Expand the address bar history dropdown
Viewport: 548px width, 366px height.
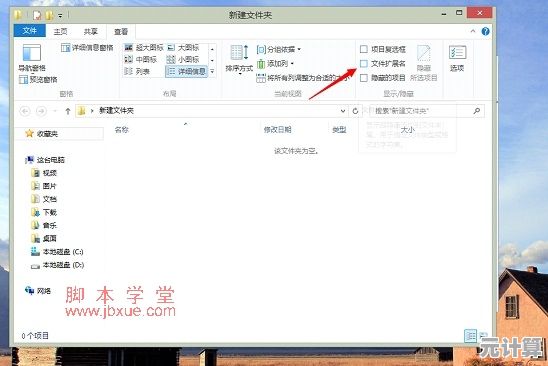coord(343,111)
